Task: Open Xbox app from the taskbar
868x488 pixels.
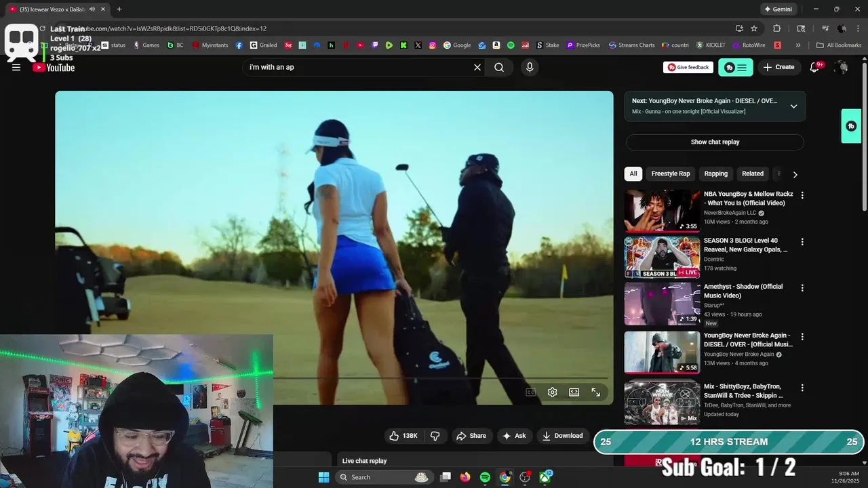Action: 545,477
